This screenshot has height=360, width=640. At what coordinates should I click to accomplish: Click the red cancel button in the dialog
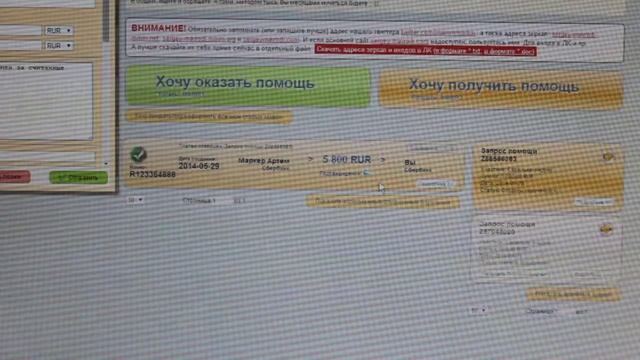point(14,177)
